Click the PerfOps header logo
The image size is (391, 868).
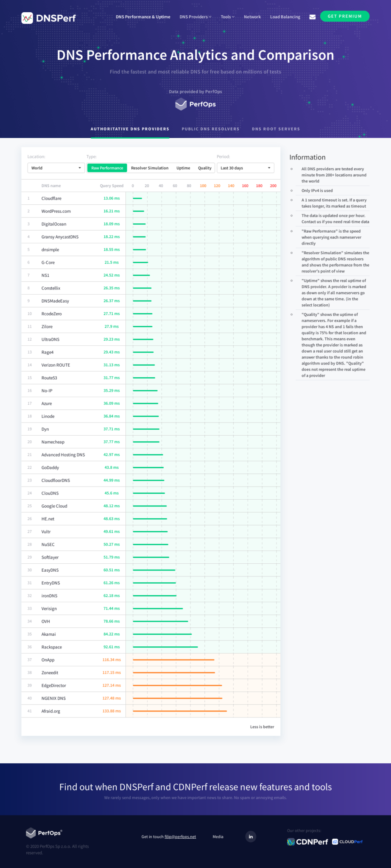tap(195, 104)
